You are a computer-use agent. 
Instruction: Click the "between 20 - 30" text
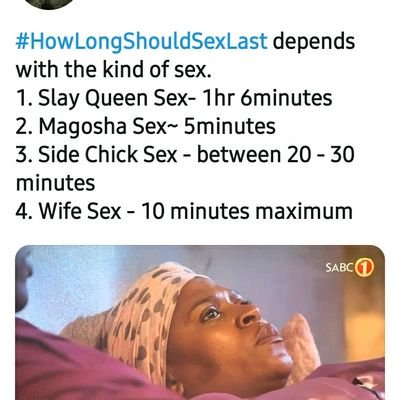276,155
